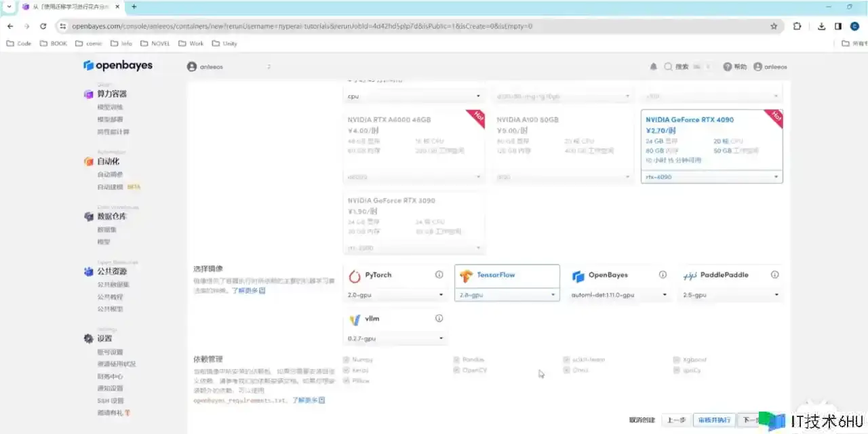Click the 取消创建 cancel link
Image resolution: width=868 pixels, height=434 pixels.
(x=642, y=420)
